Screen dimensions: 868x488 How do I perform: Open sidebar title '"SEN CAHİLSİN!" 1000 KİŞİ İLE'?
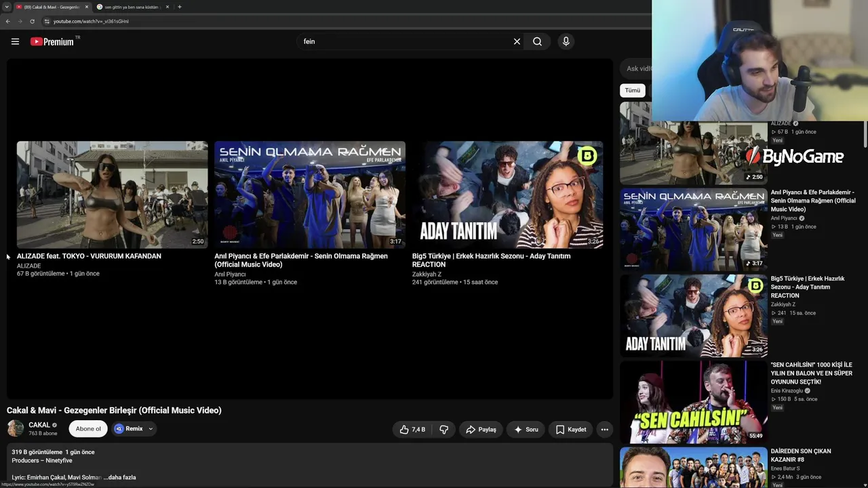pyautogui.click(x=812, y=373)
